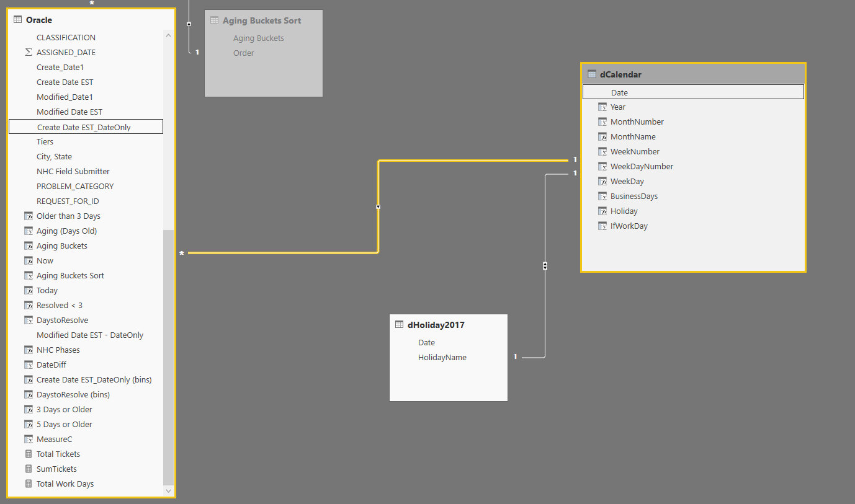Select the WeekDayNumber field in dCalendar
Image resolution: width=855 pixels, height=504 pixels.
point(642,167)
